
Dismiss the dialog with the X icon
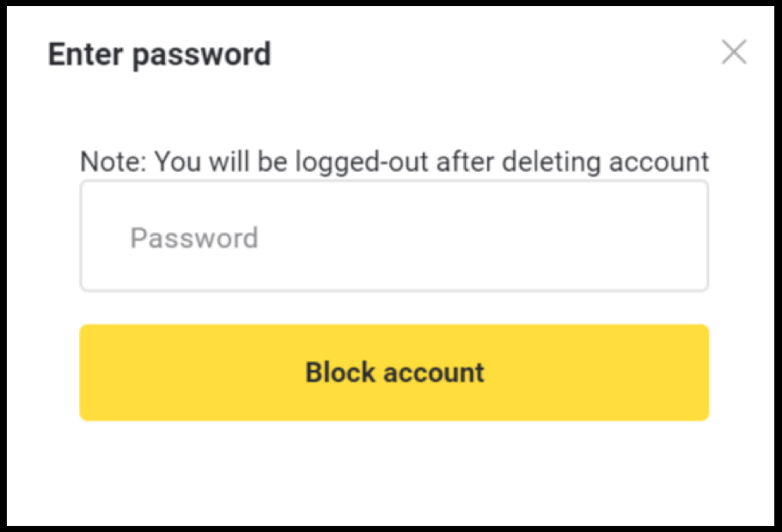(x=734, y=52)
